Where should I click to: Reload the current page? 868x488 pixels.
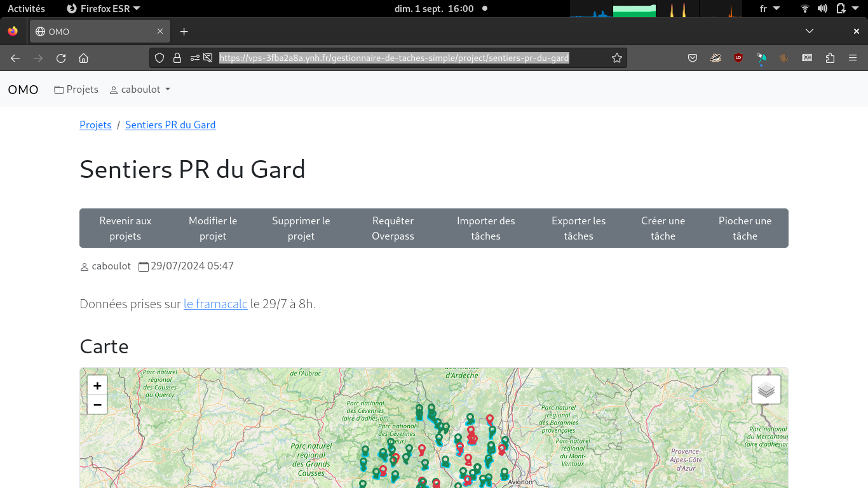61,58
